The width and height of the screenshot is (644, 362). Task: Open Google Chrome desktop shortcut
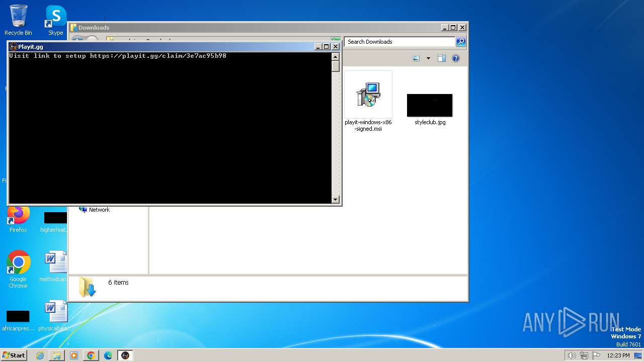point(18,269)
